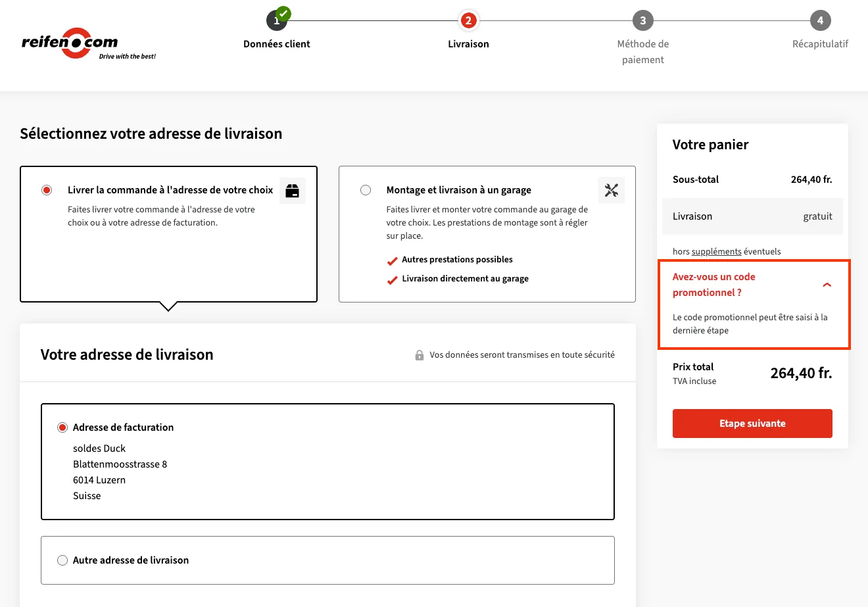Go to the Données client step

coord(276,43)
